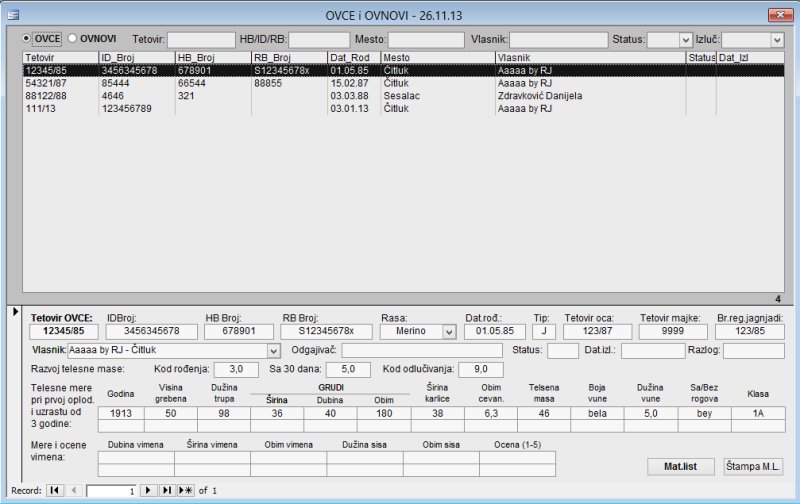Jump to the last record
Viewport: 800px width, 504px height.
click(166, 491)
